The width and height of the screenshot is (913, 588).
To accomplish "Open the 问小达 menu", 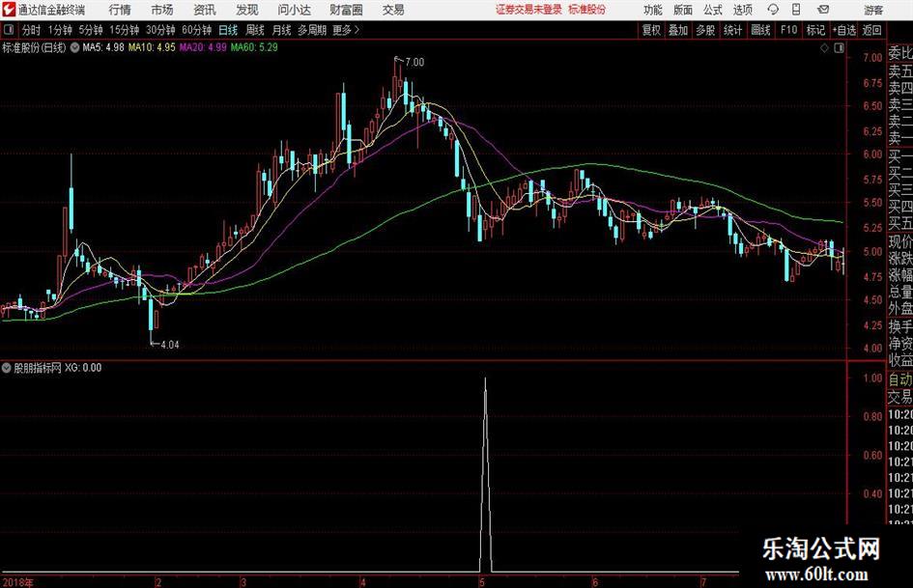I will coord(295,10).
